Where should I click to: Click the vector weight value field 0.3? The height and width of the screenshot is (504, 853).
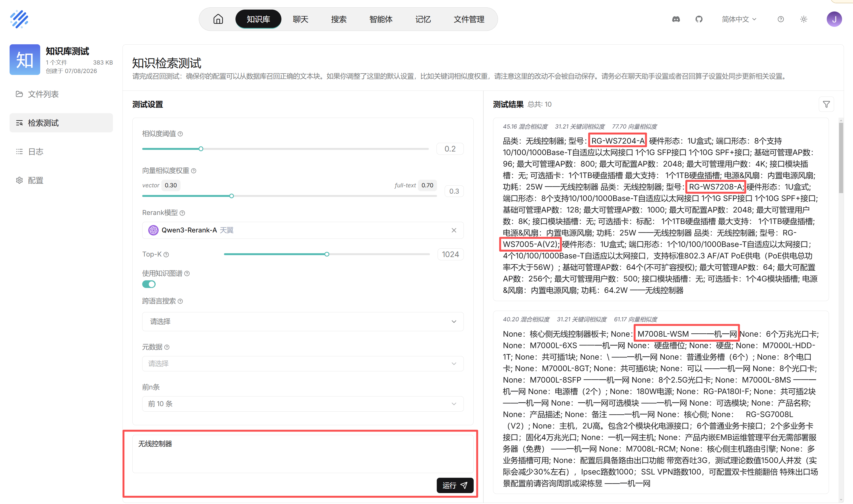454,191
